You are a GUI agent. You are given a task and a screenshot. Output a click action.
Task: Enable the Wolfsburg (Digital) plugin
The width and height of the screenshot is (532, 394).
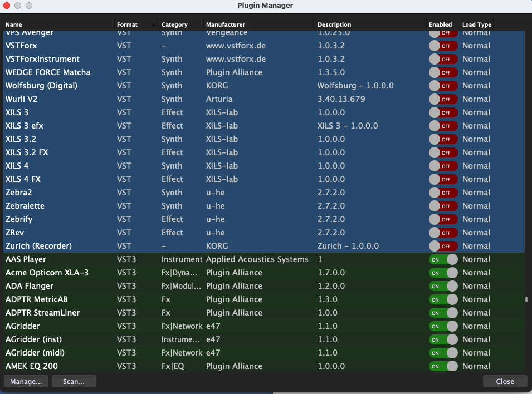click(x=443, y=86)
